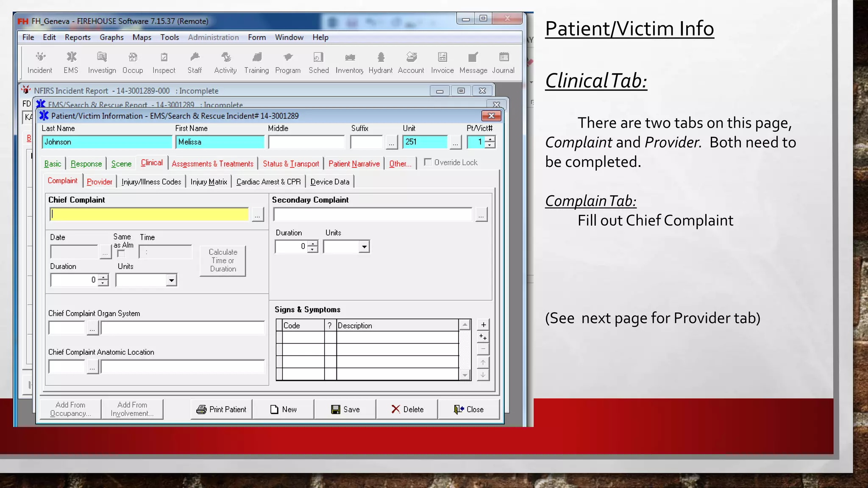Toggle the Same as Alm checkbox
Screen dimensions: 868x488
(x=121, y=254)
